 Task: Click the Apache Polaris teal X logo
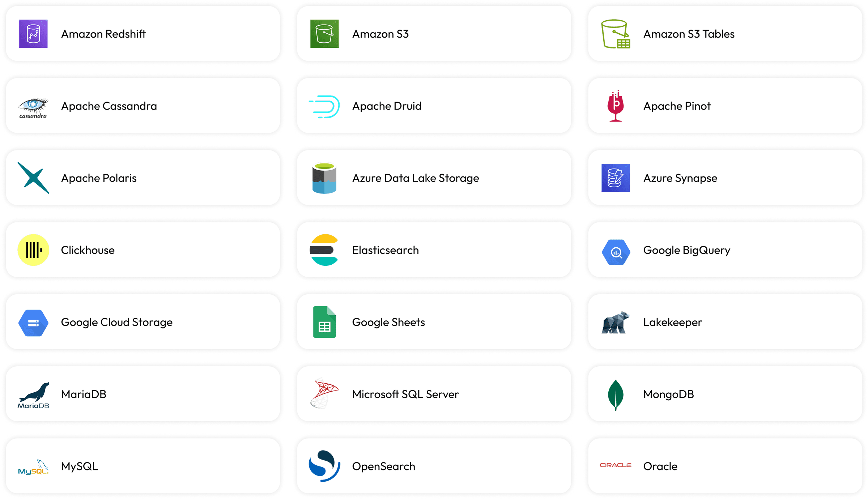(x=33, y=178)
